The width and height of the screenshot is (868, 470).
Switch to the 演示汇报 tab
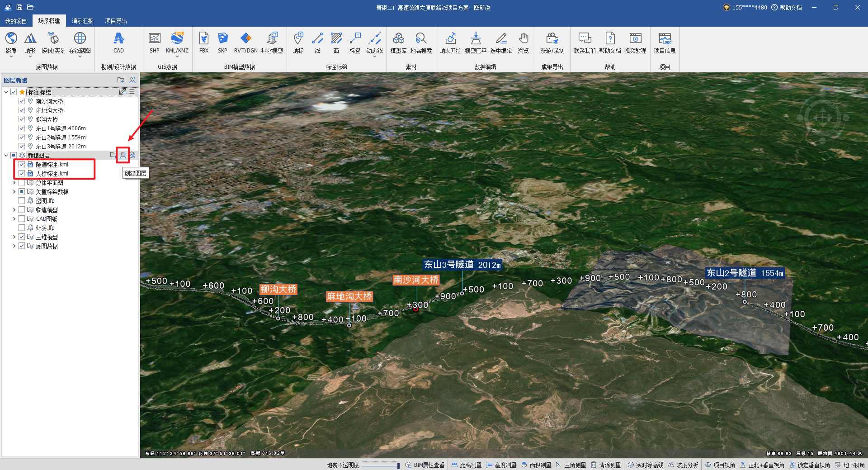pyautogui.click(x=82, y=21)
